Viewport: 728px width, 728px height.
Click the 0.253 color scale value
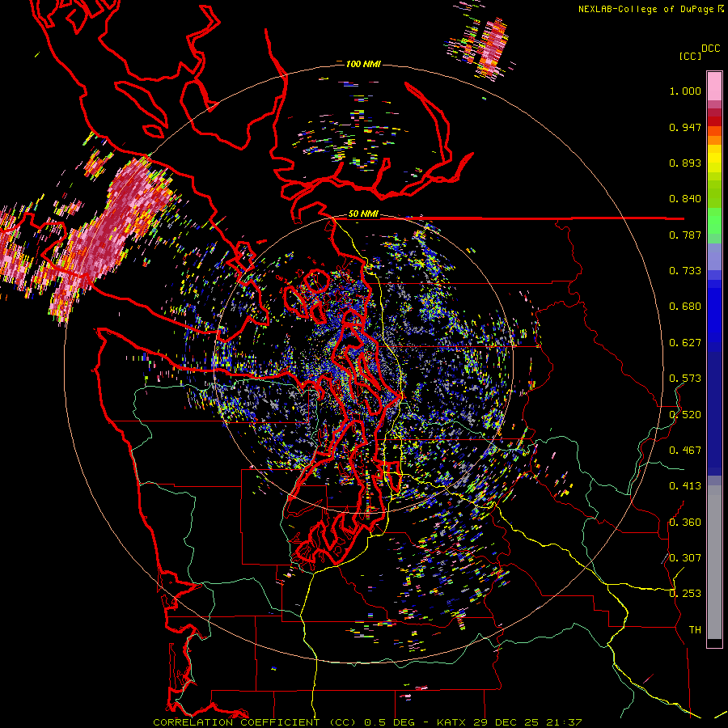point(685,594)
